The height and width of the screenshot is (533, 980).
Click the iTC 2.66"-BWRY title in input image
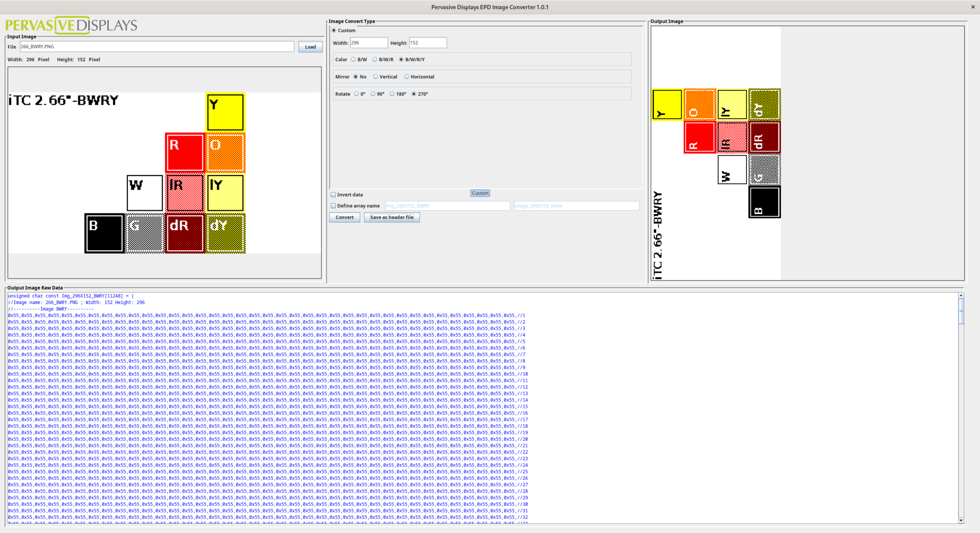pos(63,101)
